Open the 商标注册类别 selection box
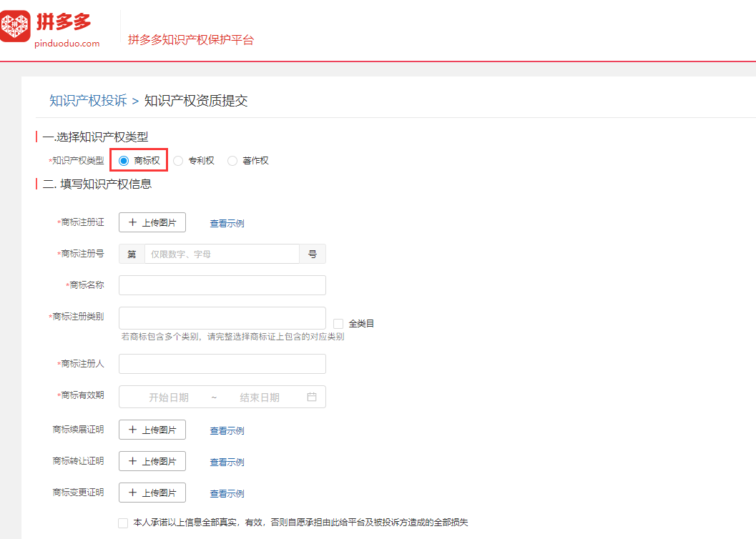Screen dimensions: 756x539 click(222, 318)
